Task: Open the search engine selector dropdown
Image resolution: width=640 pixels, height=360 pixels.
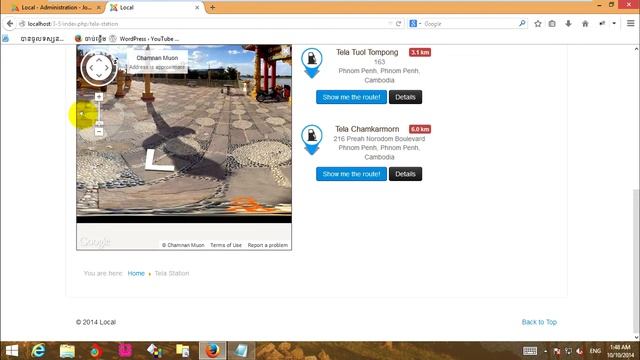Action: 415,24
